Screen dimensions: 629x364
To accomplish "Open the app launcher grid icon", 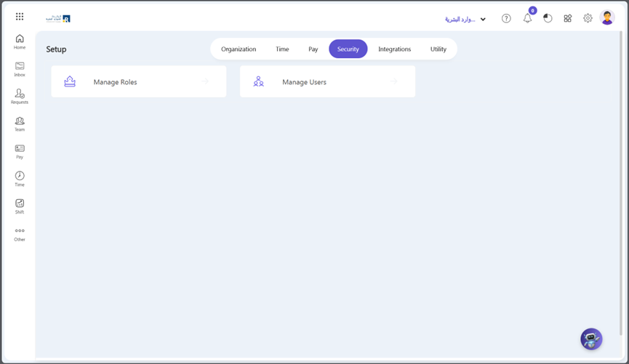I will [x=20, y=17].
